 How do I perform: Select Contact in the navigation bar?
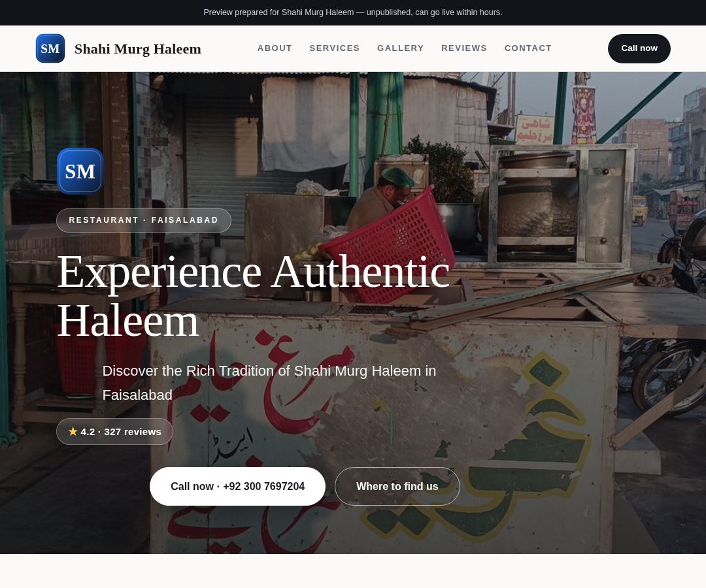[x=528, y=48]
